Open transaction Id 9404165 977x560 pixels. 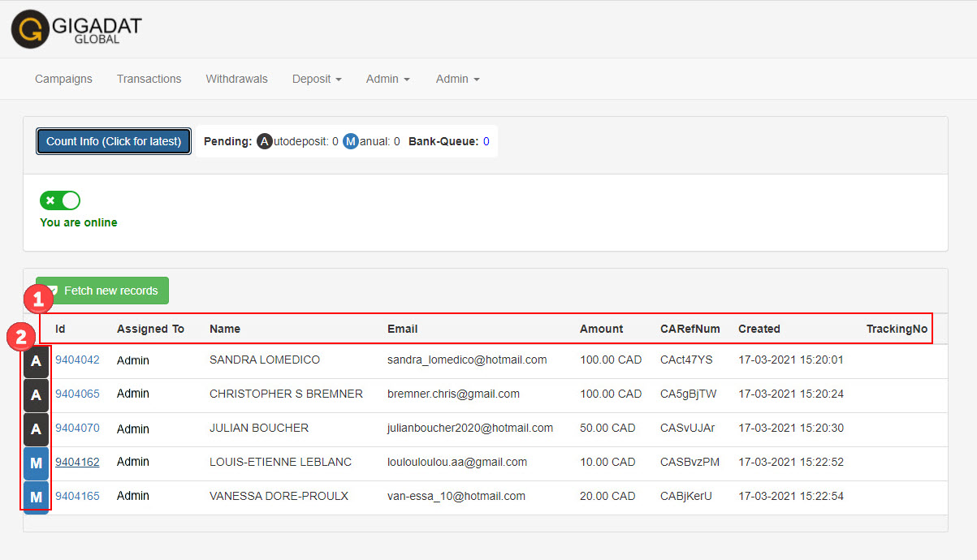(x=77, y=496)
